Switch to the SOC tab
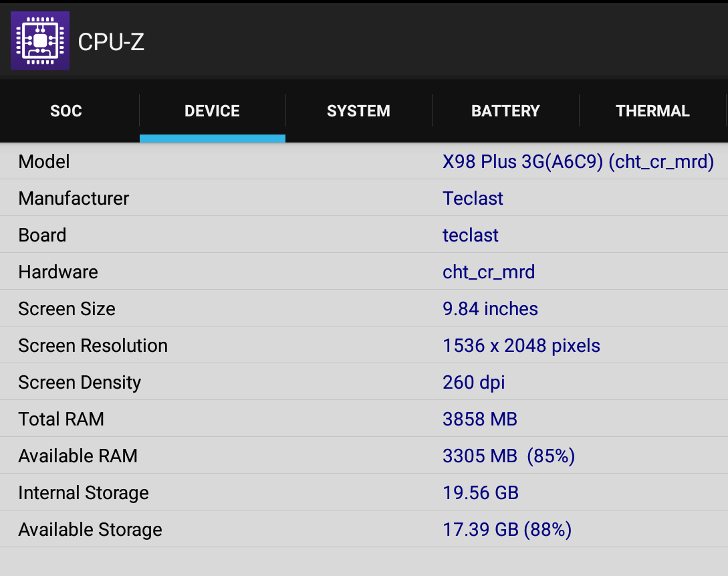The height and width of the screenshot is (576, 728). click(x=66, y=111)
